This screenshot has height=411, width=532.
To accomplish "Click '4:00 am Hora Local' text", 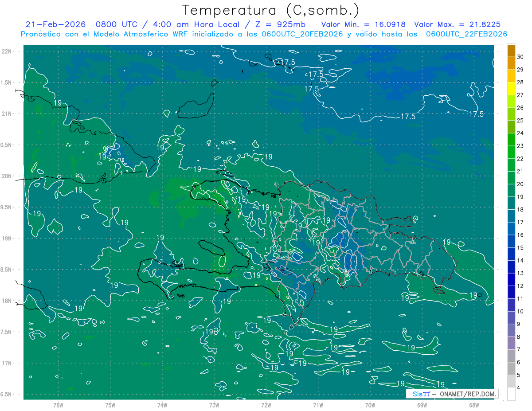I will click(197, 25).
